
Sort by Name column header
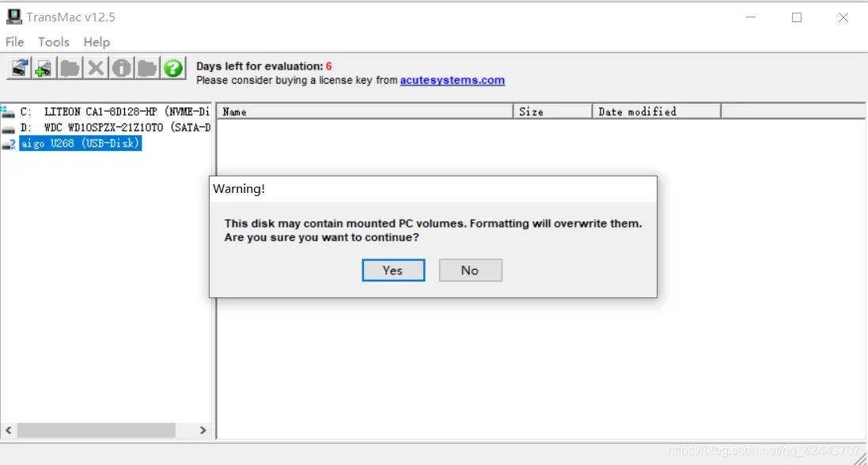[x=366, y=112]
